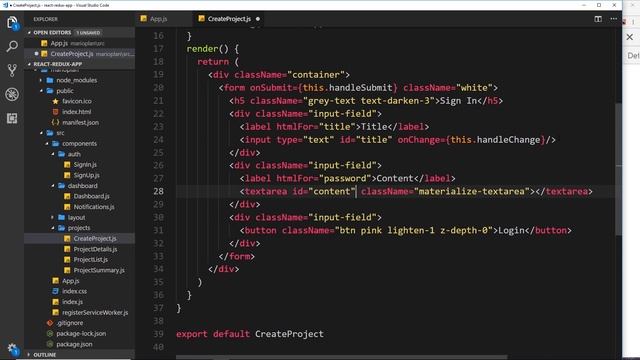Click 'Login' text in line 31
The height and width of the screenshot is (360, 640).
coord(511,231)
